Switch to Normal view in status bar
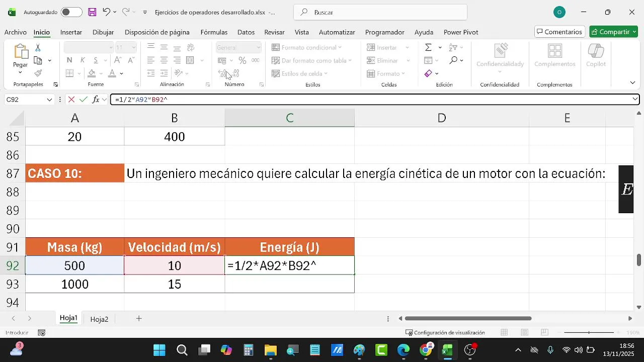644x362 pixels. pos(504,332)
